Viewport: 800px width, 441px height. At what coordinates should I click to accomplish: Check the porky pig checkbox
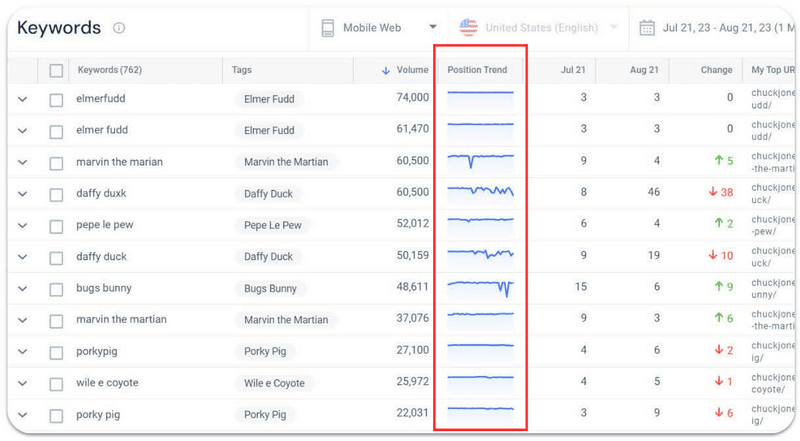[56, 415]
